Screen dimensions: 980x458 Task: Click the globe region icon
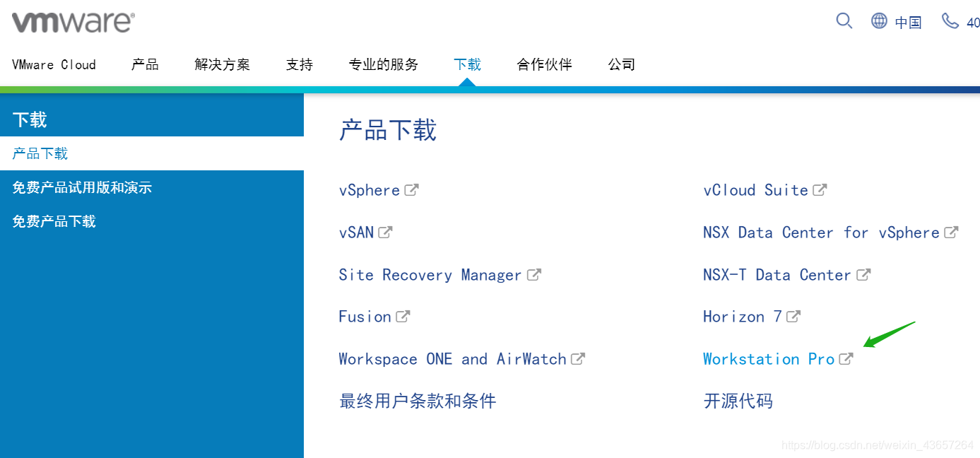click(x=879, y=20)
